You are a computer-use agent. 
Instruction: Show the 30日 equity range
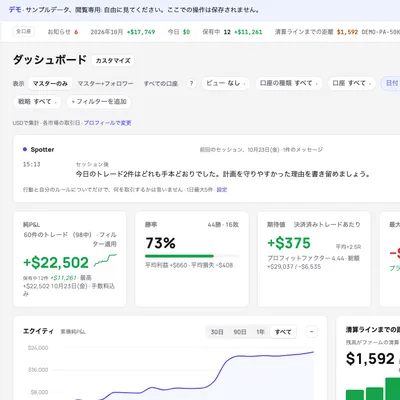tap(217, 332)
